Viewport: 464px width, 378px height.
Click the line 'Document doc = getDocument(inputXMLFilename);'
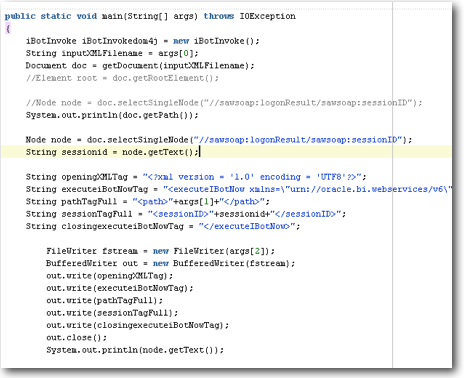coord(140,66)
